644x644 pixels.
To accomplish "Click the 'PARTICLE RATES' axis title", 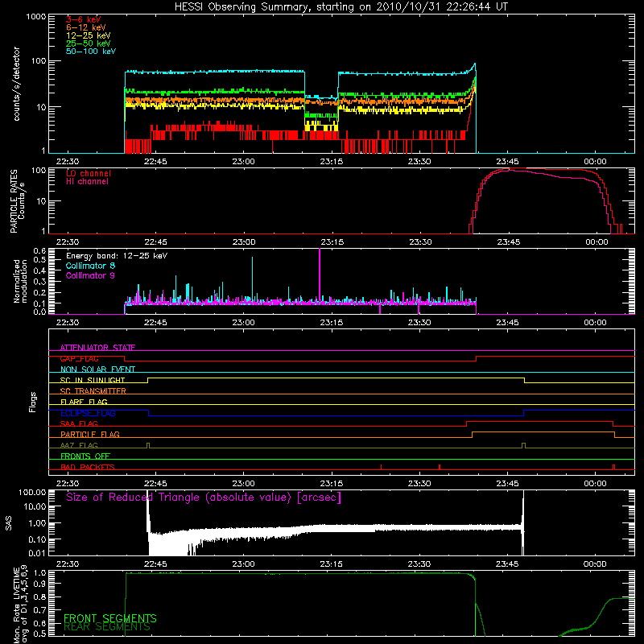I will tap(14, 201).
